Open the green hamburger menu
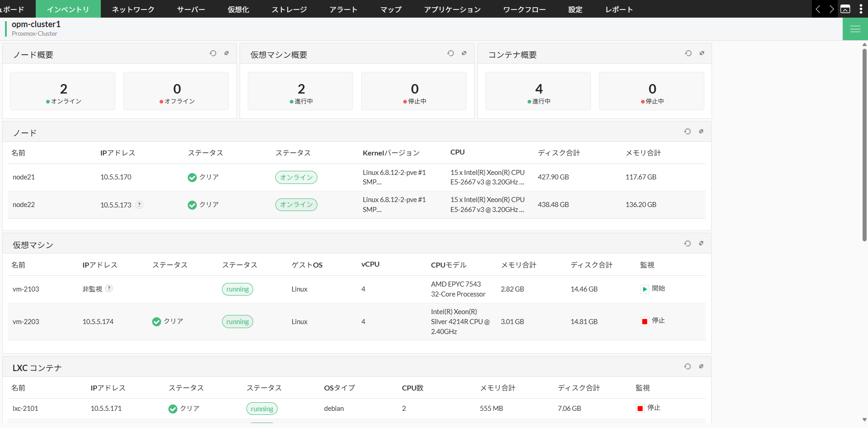 855,29
